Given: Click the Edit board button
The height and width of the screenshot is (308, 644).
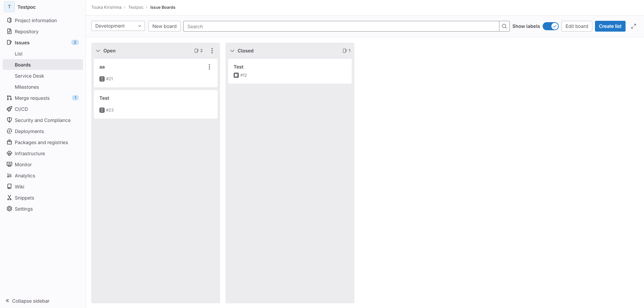Looking at the screenshot, I should (577, 26).
